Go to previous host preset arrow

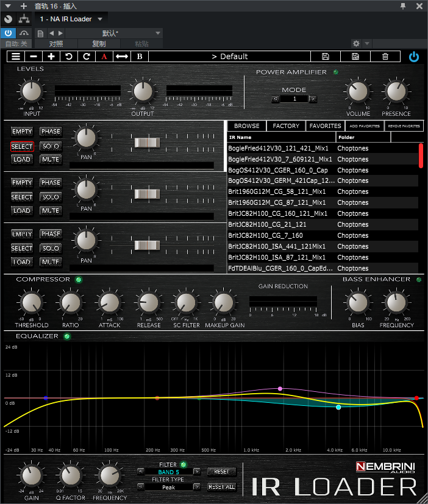(51, 33)
